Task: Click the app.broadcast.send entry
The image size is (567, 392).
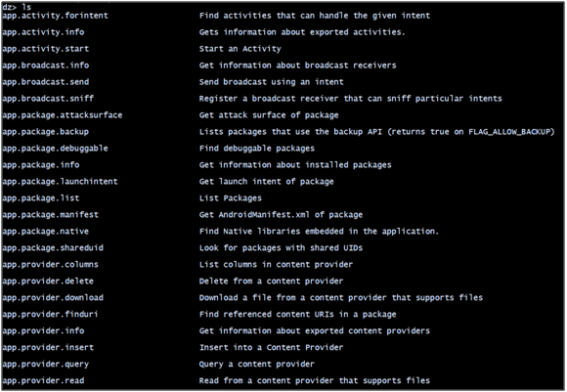Action: coord(46,82)
